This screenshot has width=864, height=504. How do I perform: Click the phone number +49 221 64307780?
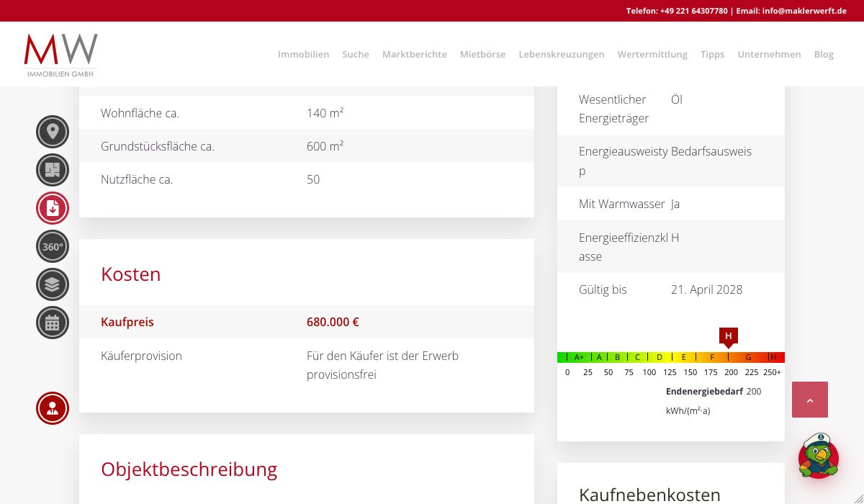694,11
